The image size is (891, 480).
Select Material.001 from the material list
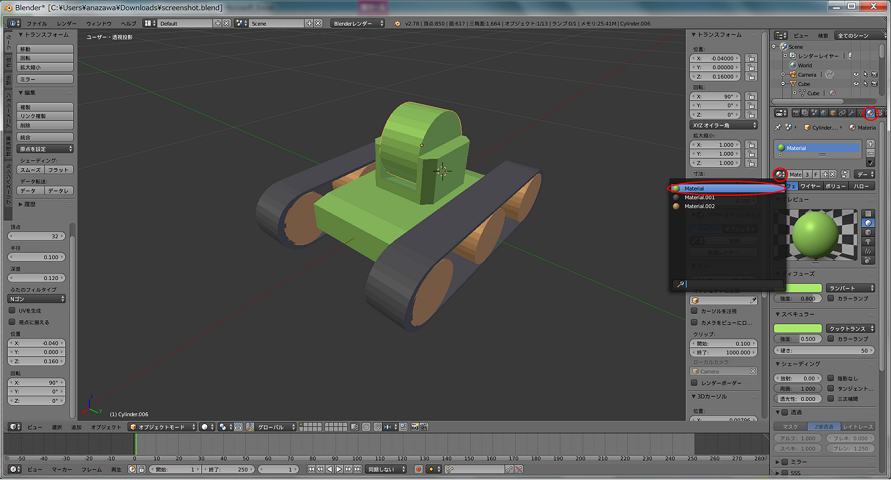700,197
